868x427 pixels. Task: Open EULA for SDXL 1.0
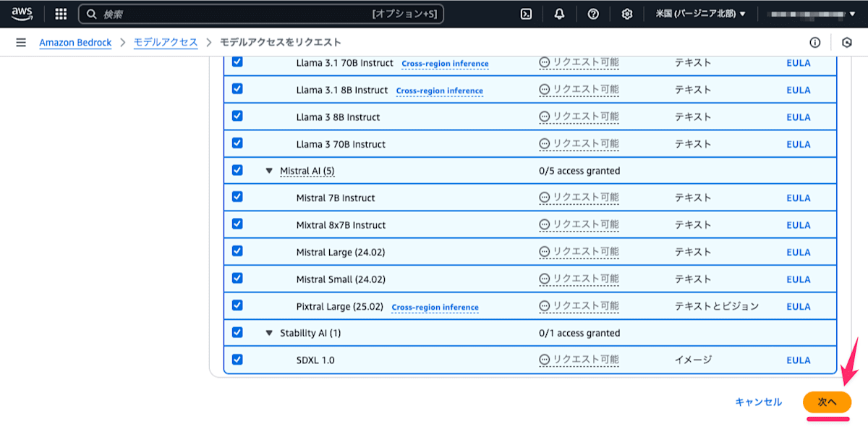point(799,360)
